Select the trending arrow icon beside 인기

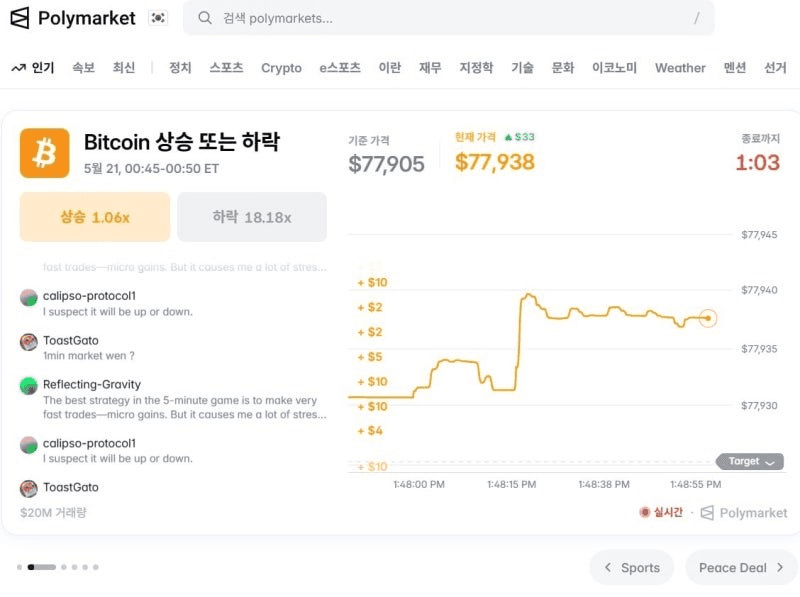(x=18, y=68)
